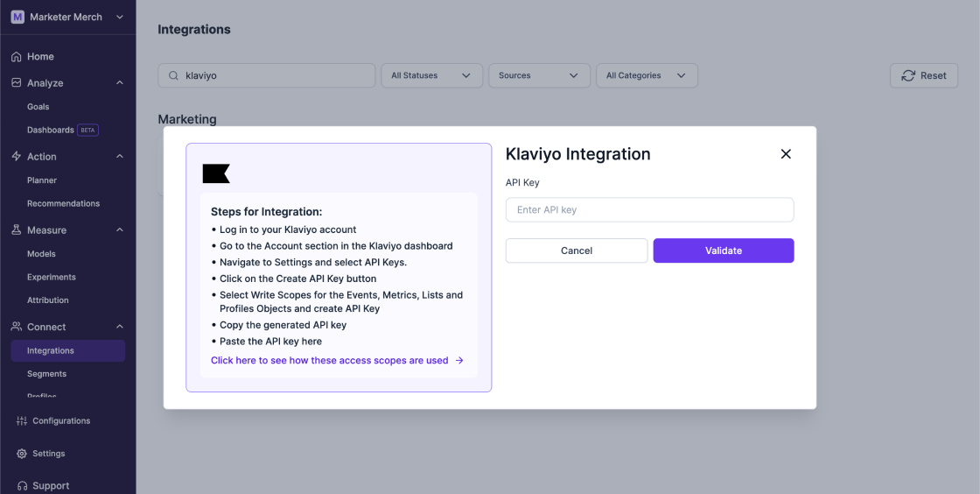Screen dimensions: 980x494
Task: Open Configurations in the sidebar
Action: click(61, 420)
